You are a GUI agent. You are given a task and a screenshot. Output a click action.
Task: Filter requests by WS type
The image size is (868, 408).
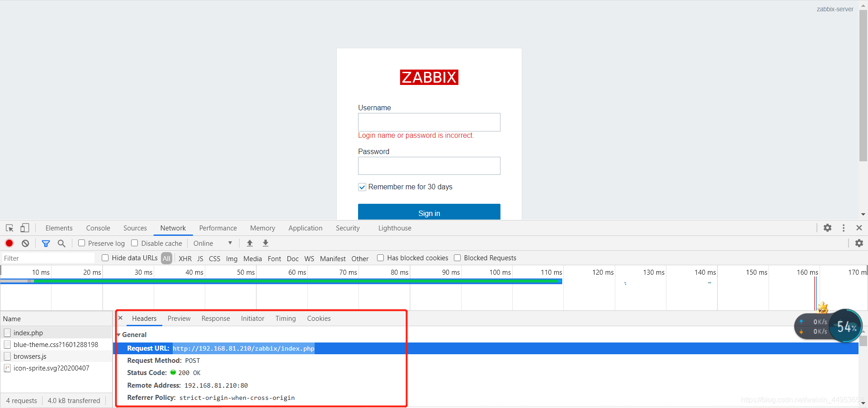pyautogui.click(x=309, y=258)
